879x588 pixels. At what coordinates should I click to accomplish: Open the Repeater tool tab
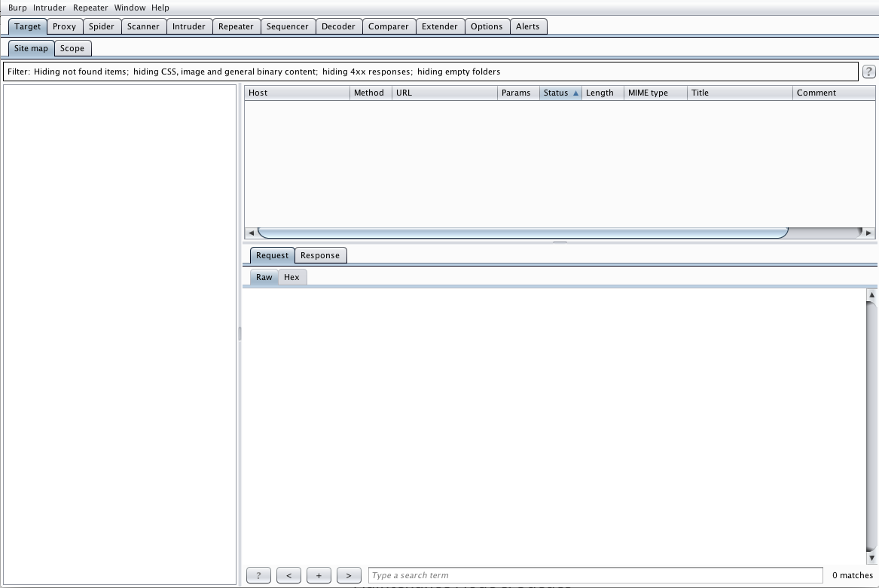click(x=236, y=26)
